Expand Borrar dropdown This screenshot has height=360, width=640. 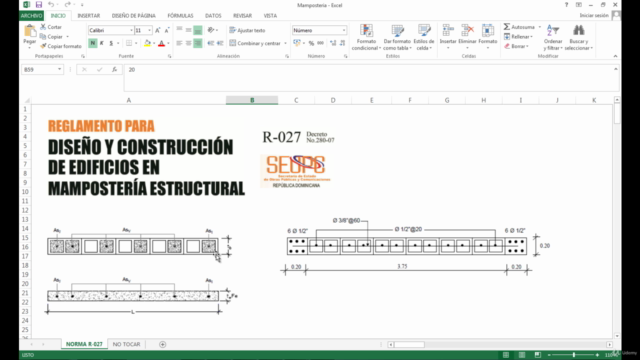click(527, 47)
